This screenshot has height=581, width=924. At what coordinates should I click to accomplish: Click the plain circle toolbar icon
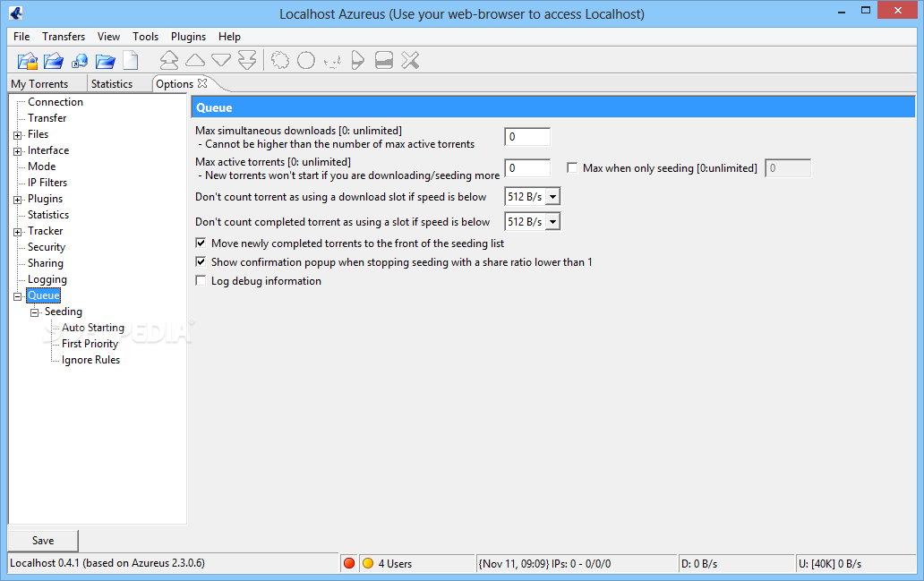pos(306,60)
